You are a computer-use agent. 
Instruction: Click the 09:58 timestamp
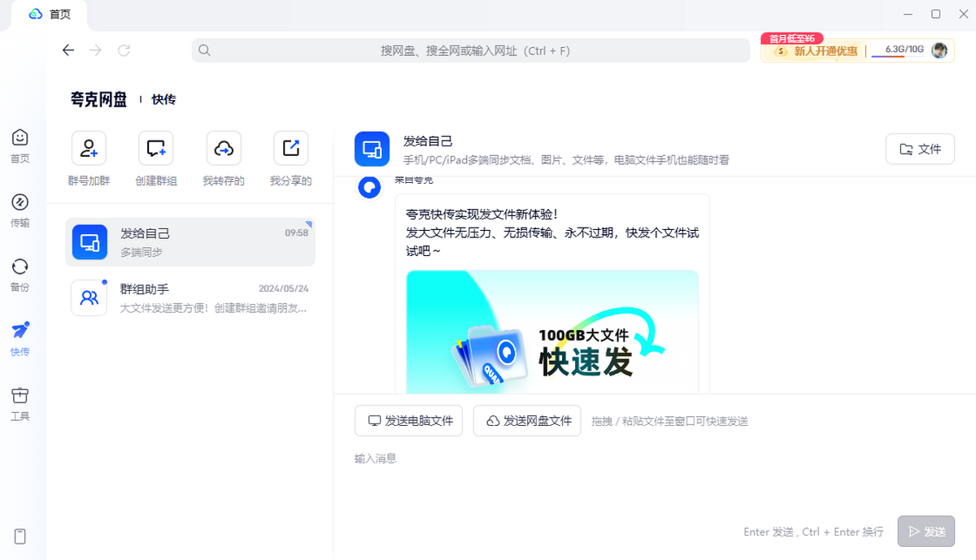pyautogui.click(x=296, y=232)
